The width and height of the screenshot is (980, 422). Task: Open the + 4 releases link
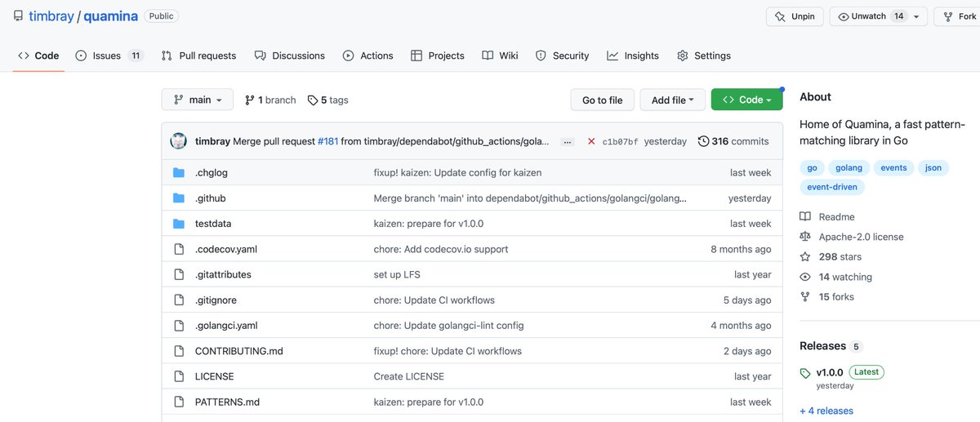(x=826, y=411)
